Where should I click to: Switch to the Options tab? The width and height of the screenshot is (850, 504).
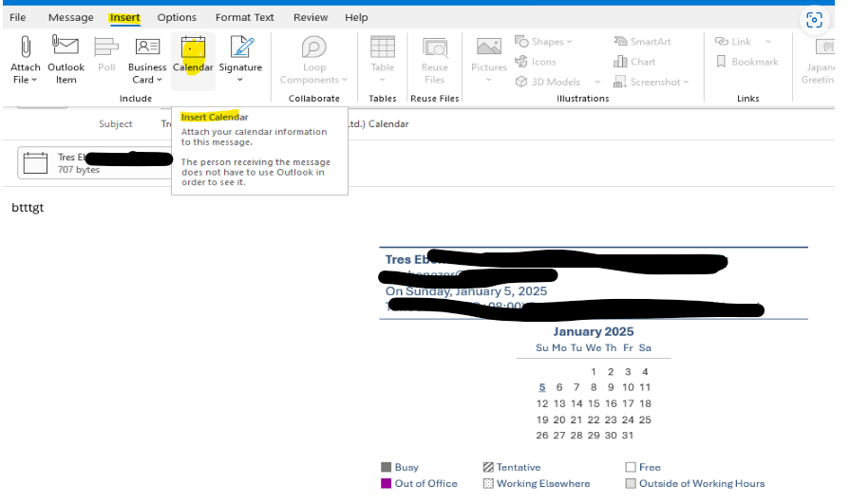coord(177,17)
